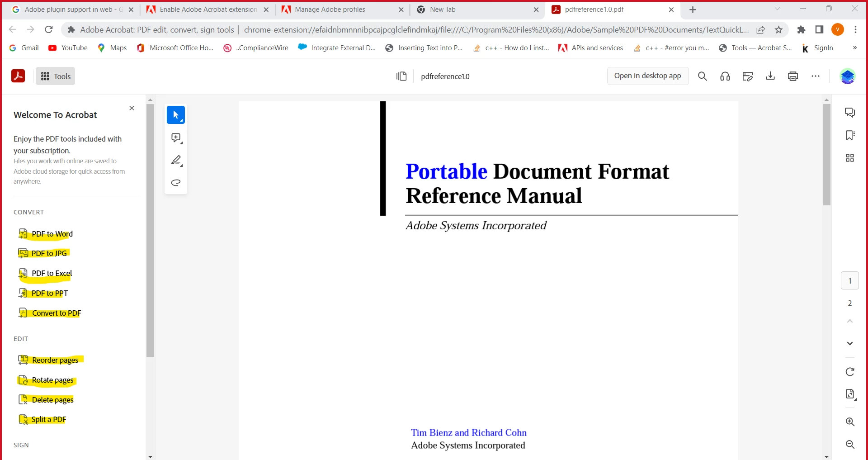Download the PDF using download icon
The width and height of the screenshot is (868, 460).
(770, 76)
